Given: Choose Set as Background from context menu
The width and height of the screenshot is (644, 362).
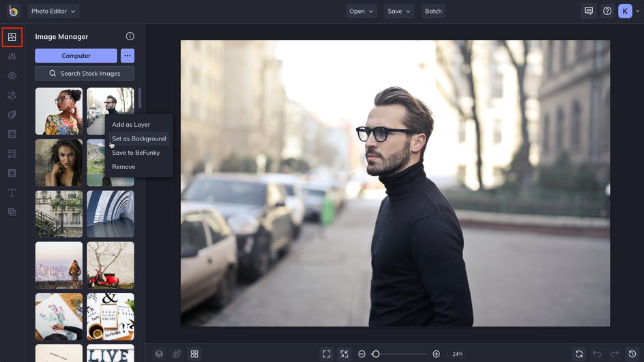Looking at the screenshot, I should (x=138, y=138).
